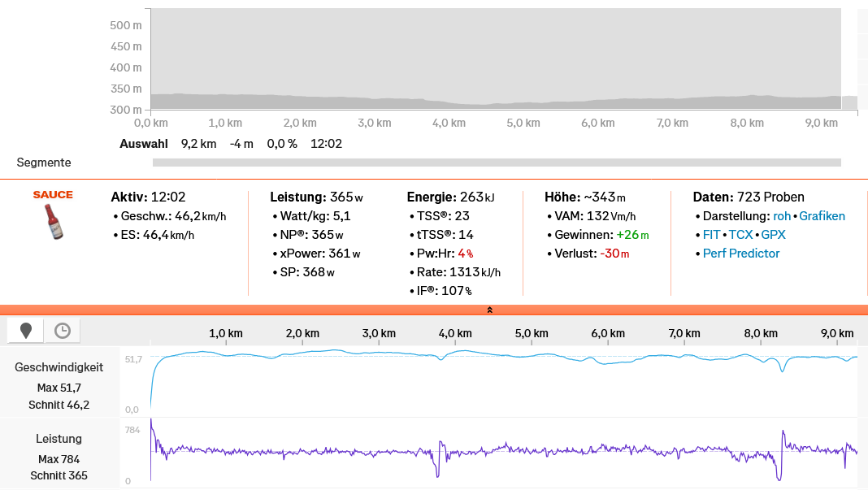
Task: Open the Grafiken link
Action: 822,216
